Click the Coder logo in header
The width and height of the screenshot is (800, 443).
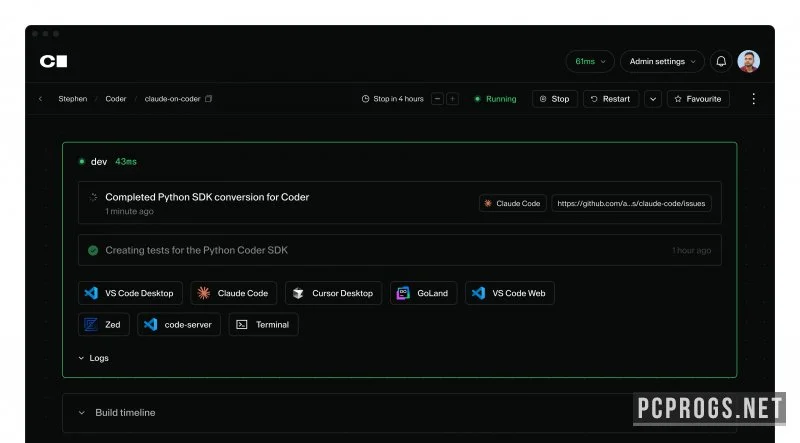[x=54, y=61]
